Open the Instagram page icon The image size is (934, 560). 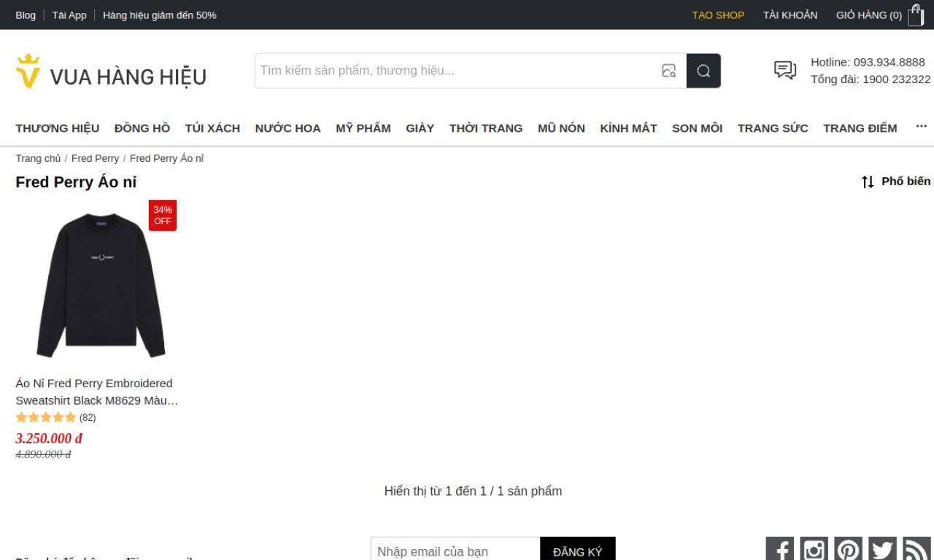(x=814, y=550)
